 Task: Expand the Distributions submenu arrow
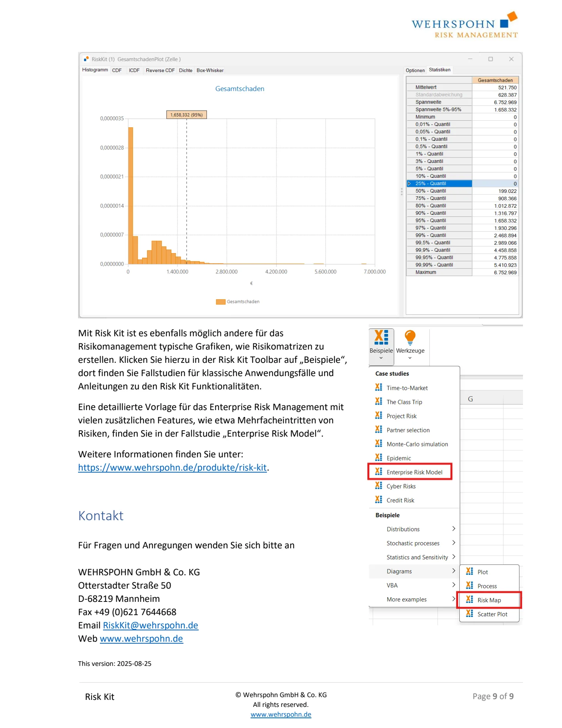(x=454, y=529)
